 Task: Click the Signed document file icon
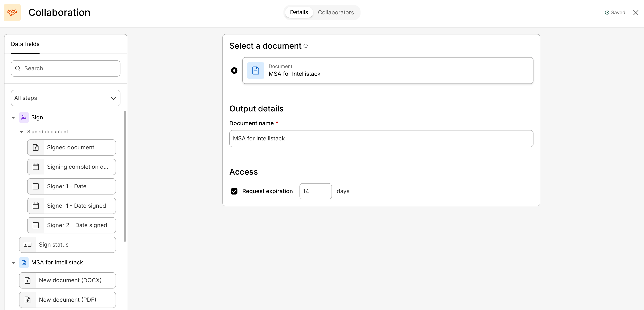click(36, 147)
